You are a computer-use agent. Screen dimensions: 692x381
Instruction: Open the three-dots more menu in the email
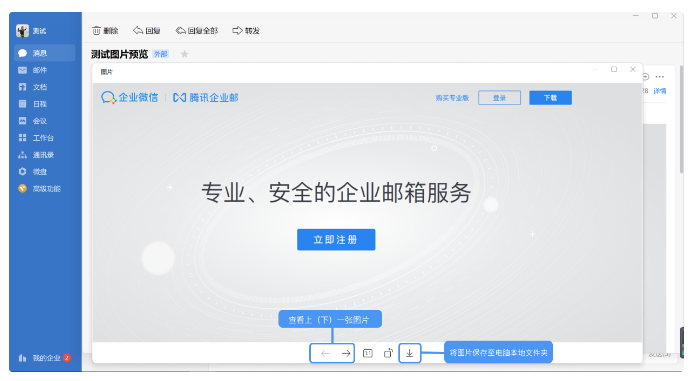660,77
